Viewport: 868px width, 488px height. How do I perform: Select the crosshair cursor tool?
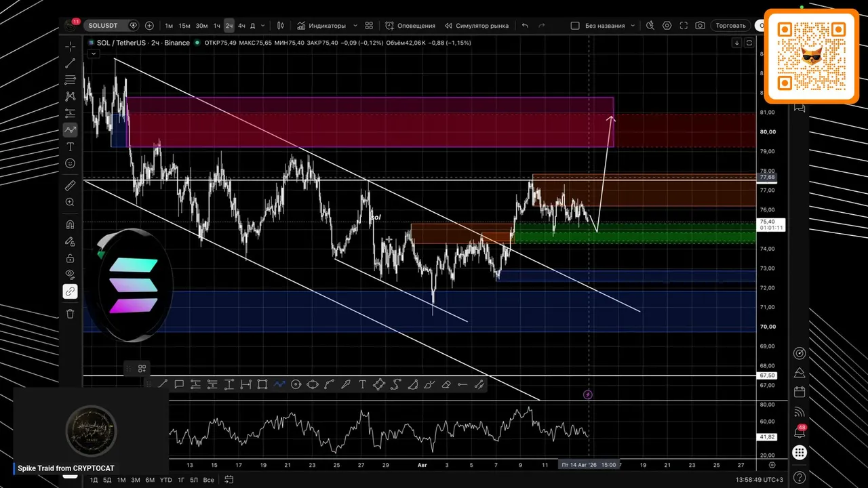[x=71, y=47]
